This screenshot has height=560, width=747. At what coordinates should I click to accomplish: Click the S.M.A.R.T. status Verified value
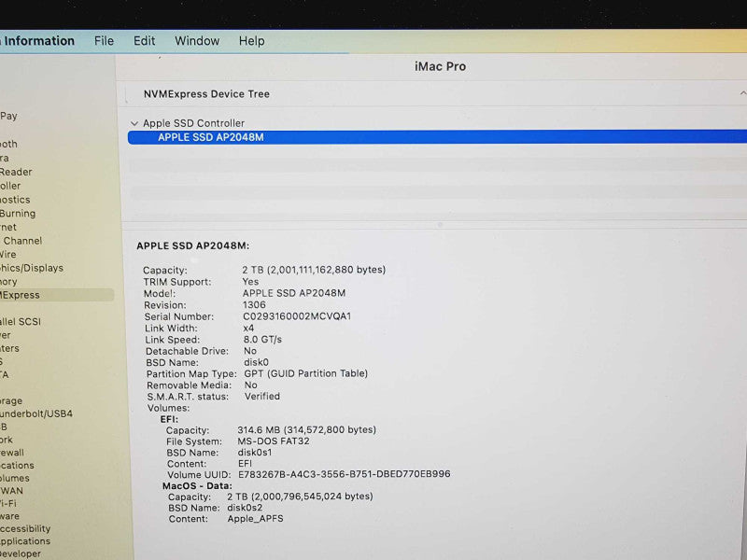pyautogui.click(x=262, y=396)
